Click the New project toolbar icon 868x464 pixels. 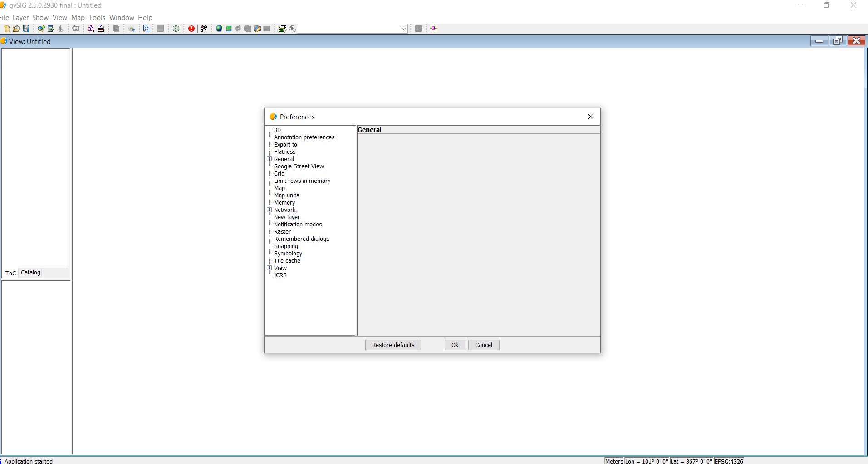(7, 29)
